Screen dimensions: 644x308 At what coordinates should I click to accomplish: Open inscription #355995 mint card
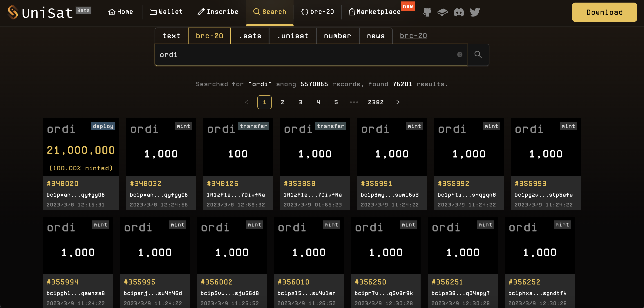[x=155, y=262]
